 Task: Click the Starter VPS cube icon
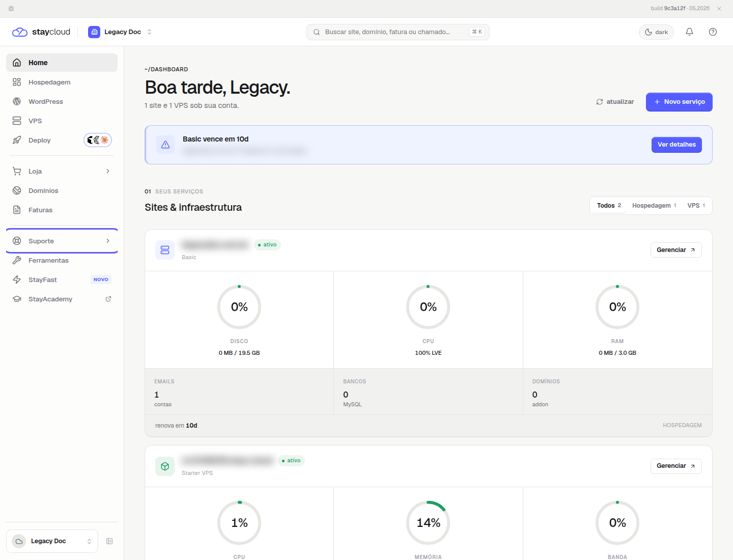(165, 466)
